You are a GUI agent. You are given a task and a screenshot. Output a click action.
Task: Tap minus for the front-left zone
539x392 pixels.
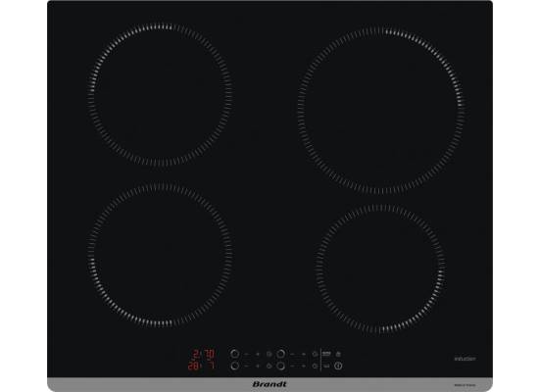pos(246,366)
